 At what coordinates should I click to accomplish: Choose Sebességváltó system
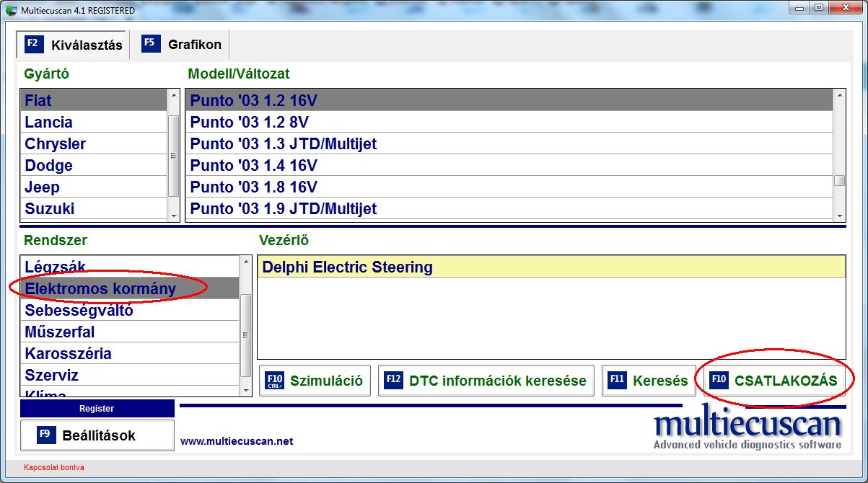[130, 310]
